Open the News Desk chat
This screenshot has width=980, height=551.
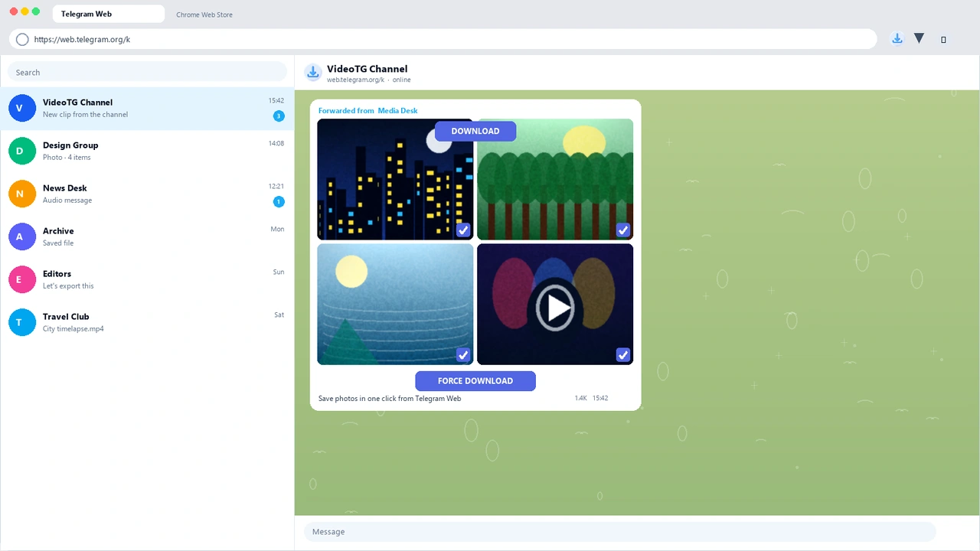147,194
